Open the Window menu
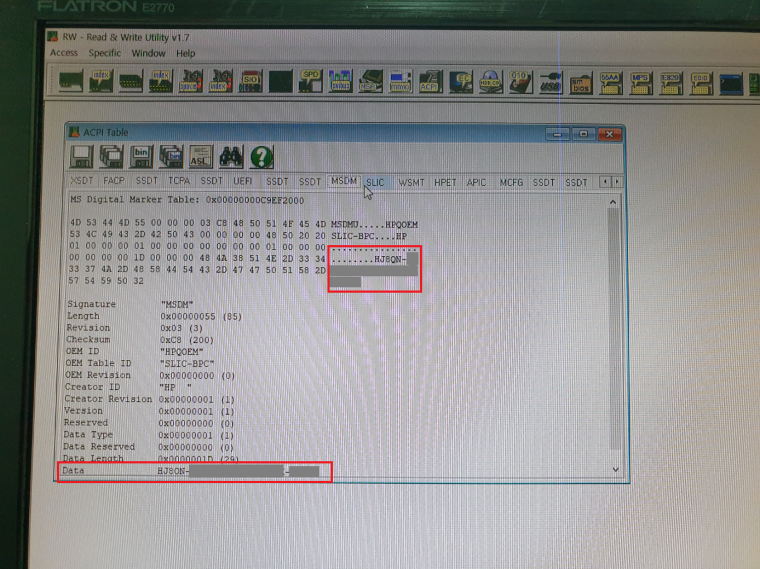 pyautogui.click(x=148, y=53)
